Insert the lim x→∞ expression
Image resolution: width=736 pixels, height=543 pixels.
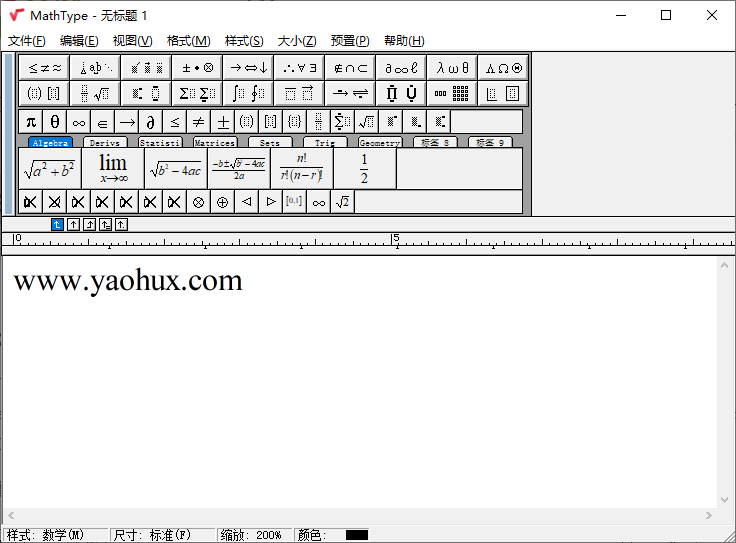(x=112, y=168)
